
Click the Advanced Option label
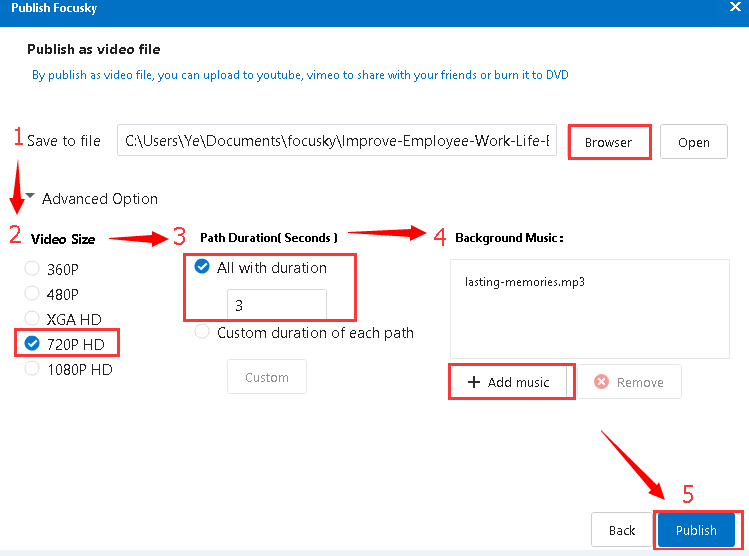pyautogui.click(x=100, y=199)
